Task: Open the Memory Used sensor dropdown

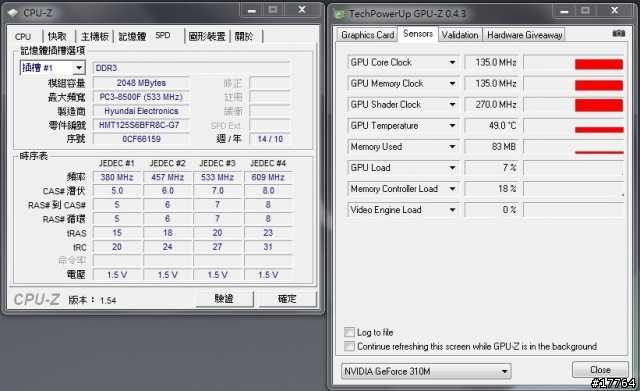Action: coord(452,147)
